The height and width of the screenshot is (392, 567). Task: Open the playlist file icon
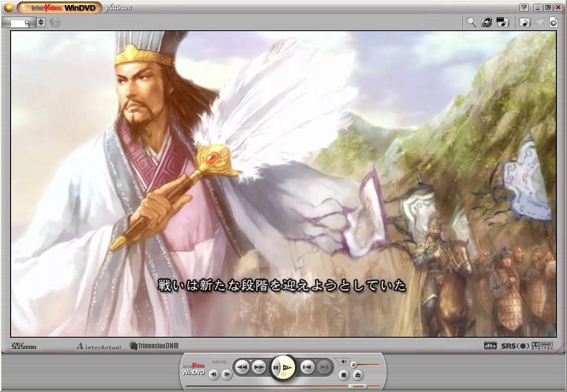click(x=553, y=22)
